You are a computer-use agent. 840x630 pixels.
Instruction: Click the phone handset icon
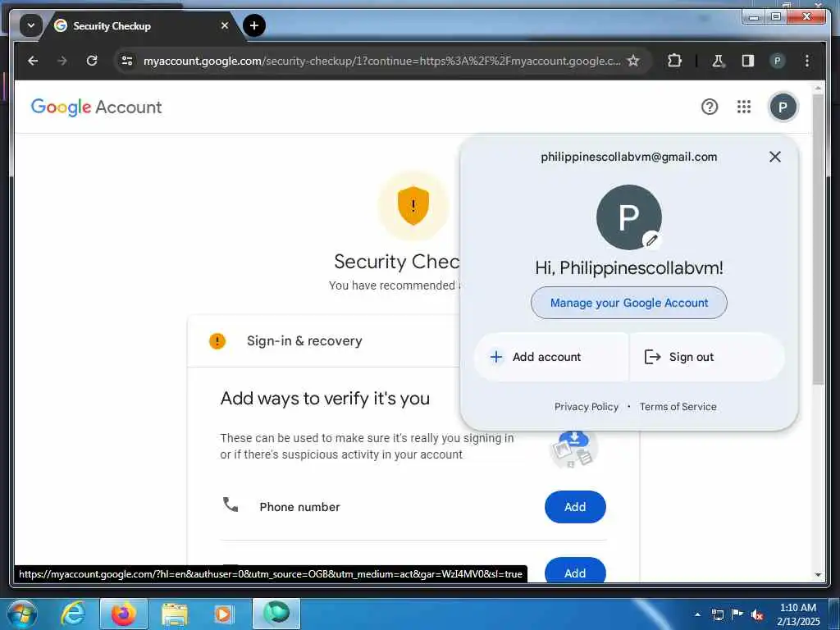point(231,504)
